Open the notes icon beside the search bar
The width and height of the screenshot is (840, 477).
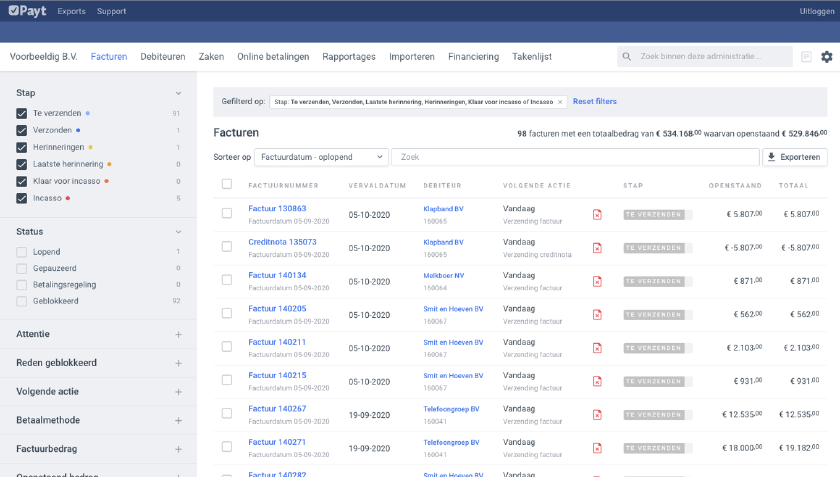click(806, 56)
